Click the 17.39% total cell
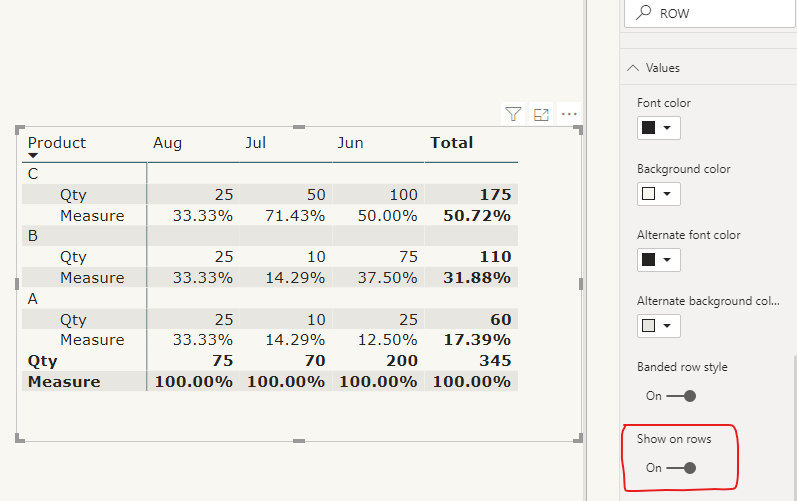The width and height of the screenshot is (797, 501). coord(477,339)
